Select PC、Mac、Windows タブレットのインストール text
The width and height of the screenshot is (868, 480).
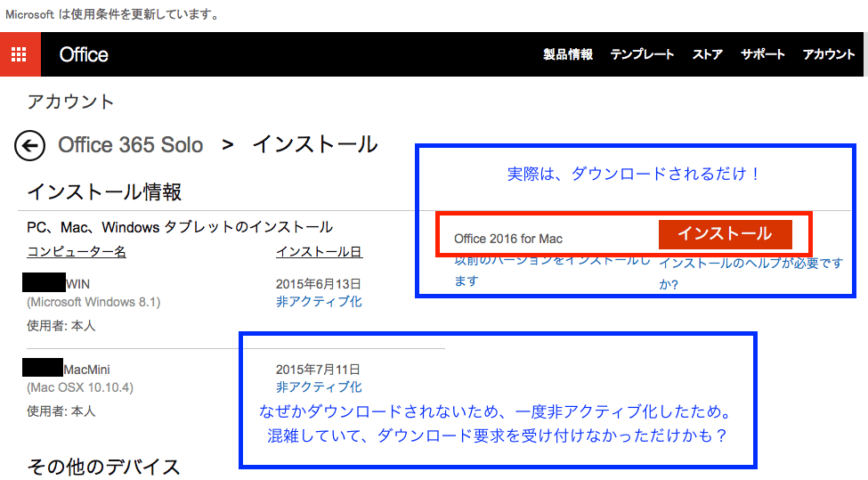(180, 227)
